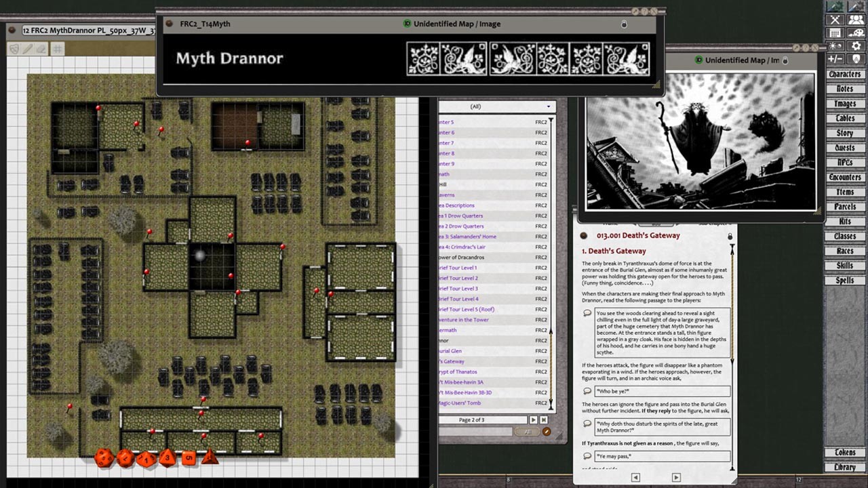868x488 pixels.
Task: Open the (All) filter dropdown in the story list
Action: click(497, 106)
